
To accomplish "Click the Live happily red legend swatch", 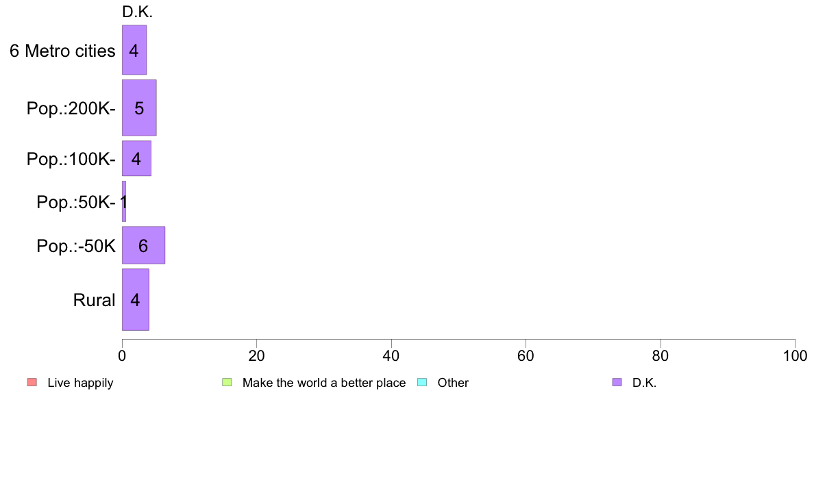I will click(32, 383).
